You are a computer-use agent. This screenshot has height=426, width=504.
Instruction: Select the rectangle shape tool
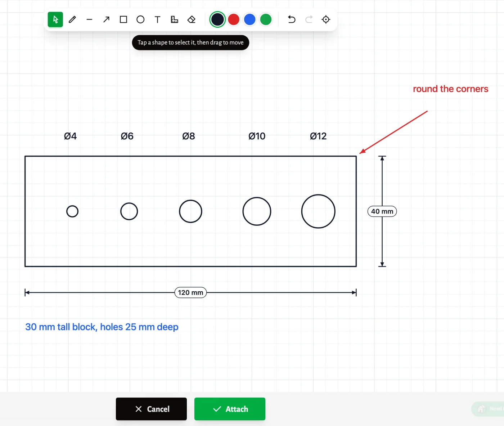pyautogui.click(x=123, y=19)
